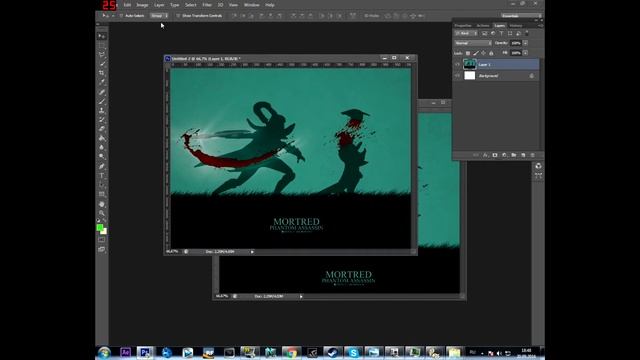Click the Windows Start button
Screen dimensions: 640x360
104,352
